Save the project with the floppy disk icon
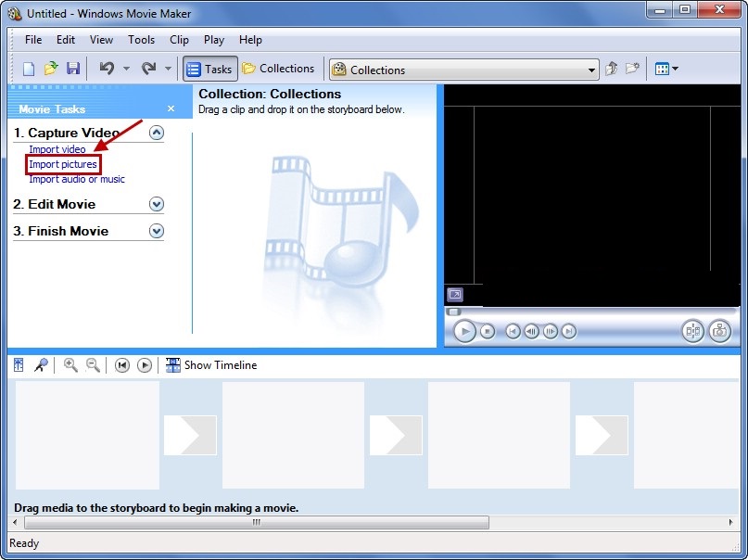Viewport: 748px width, 560px height. pyautogui.click(x=73, y=69)
